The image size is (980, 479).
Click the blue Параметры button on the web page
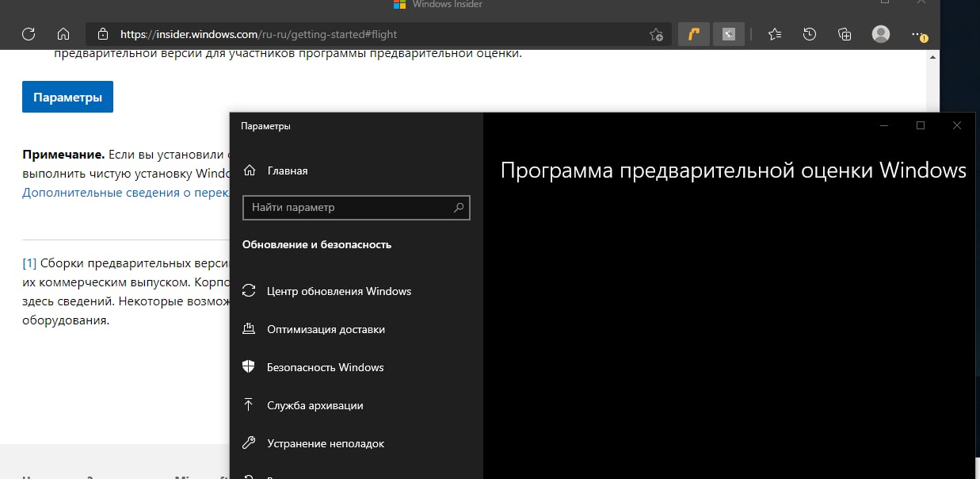[67, 97]
